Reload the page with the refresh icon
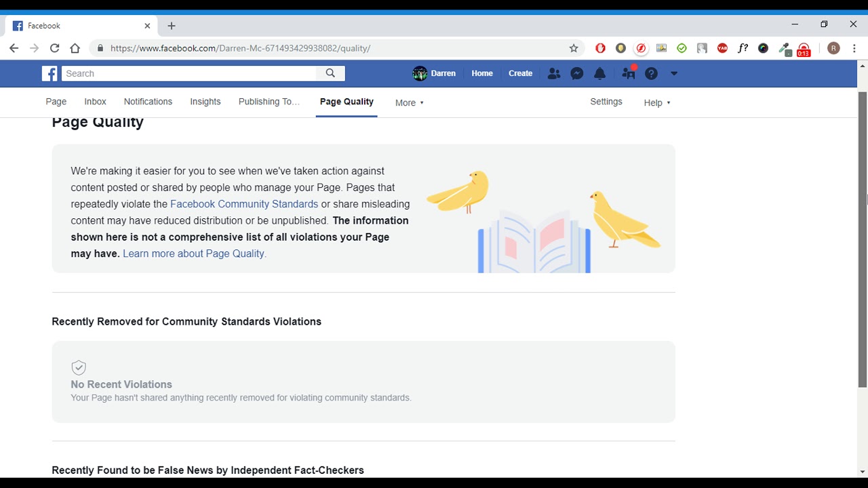The height and width of the screenshot is (488, 868). pyautogui.click(x=54, y=48)
